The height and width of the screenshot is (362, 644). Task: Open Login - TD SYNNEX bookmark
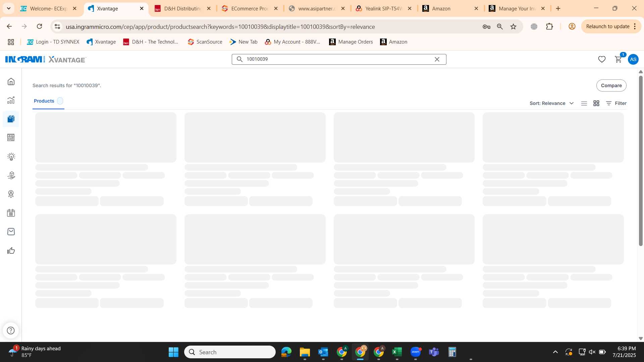click(x=53, y=42)
